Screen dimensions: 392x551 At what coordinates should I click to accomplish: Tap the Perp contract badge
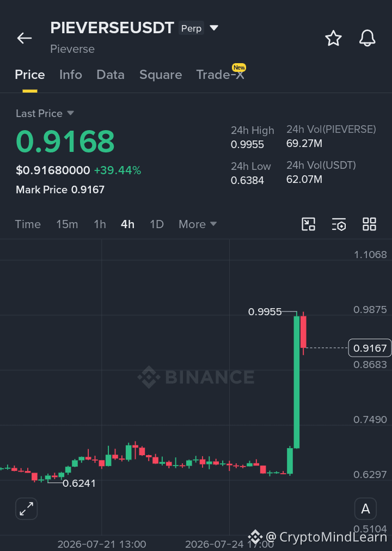(x=191, y=28)
